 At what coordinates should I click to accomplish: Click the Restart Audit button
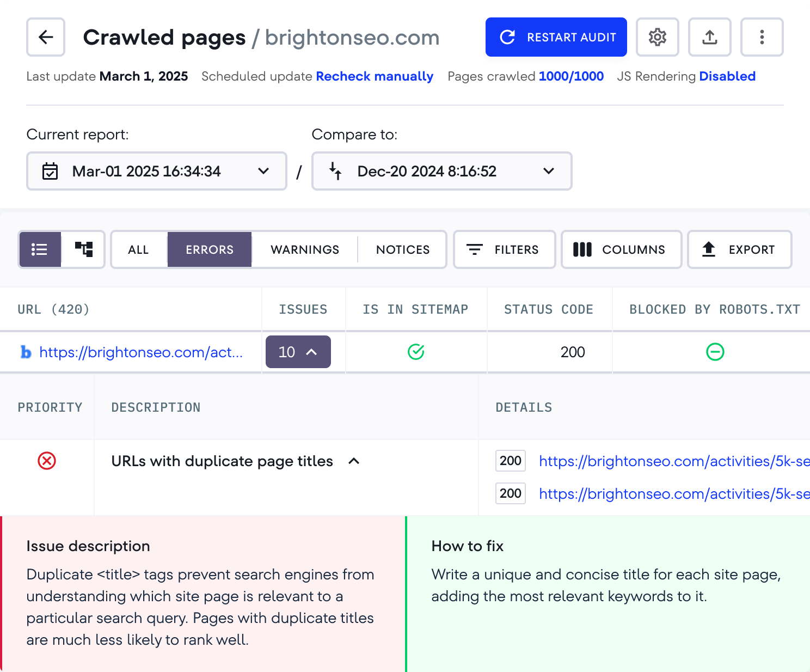coord(556,37)
